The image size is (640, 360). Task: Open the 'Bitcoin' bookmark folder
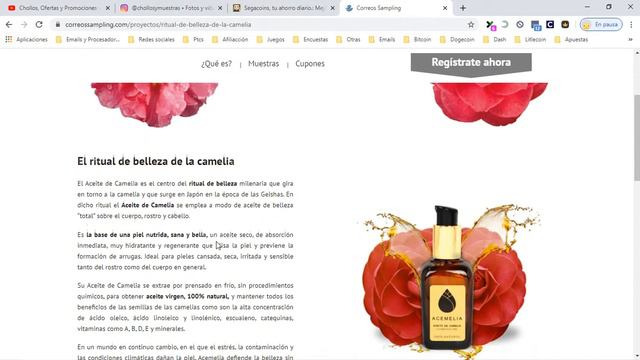click(417, 40)
